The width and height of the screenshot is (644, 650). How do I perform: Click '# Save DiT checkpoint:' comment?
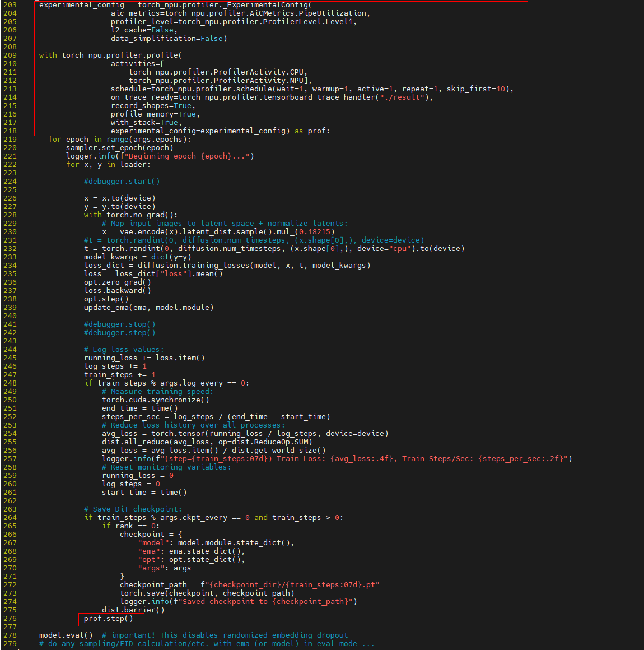pyautogui.click(x=133, y=509)
